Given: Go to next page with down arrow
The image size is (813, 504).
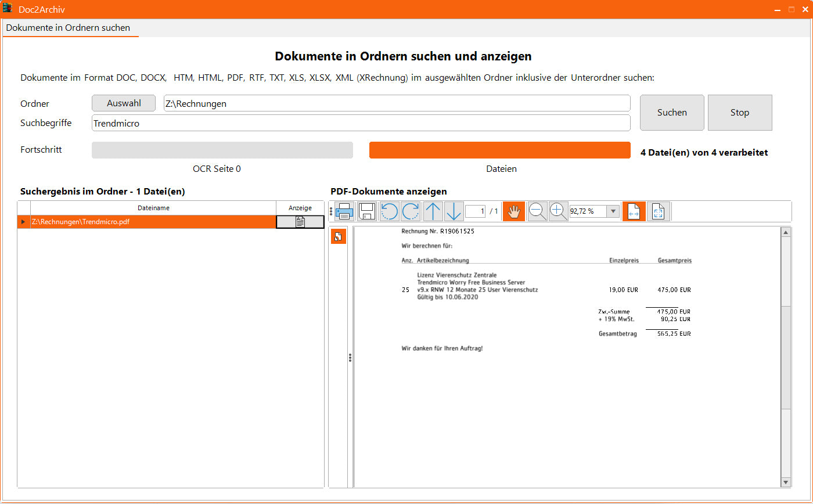Looking at the screenshot, I should (x=454, y=211).
